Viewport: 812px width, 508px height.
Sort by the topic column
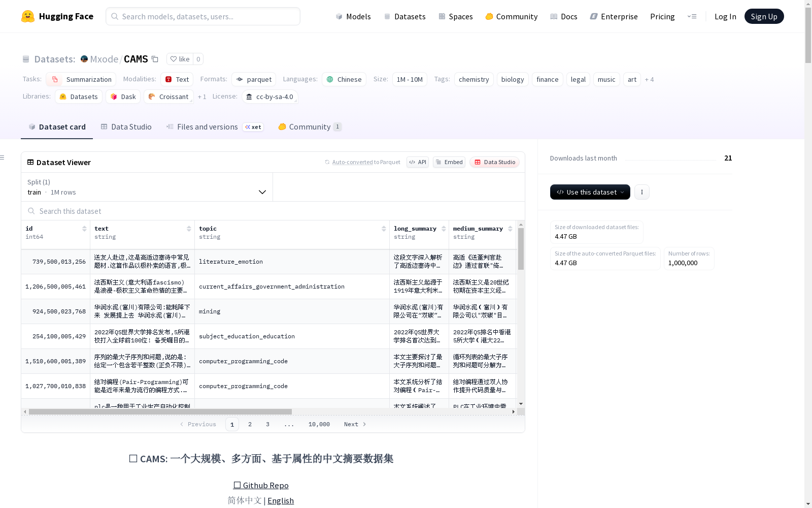pos(384,229)
